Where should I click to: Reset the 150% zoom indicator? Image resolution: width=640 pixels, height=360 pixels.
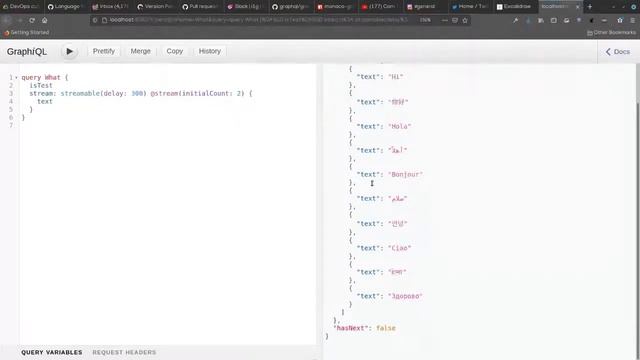pos(425,20)
